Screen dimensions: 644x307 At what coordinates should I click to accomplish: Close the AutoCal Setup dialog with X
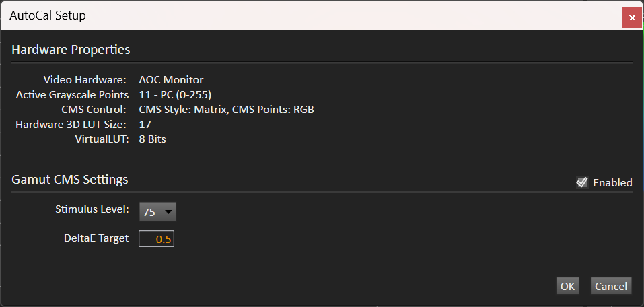[x=632, y=18]
